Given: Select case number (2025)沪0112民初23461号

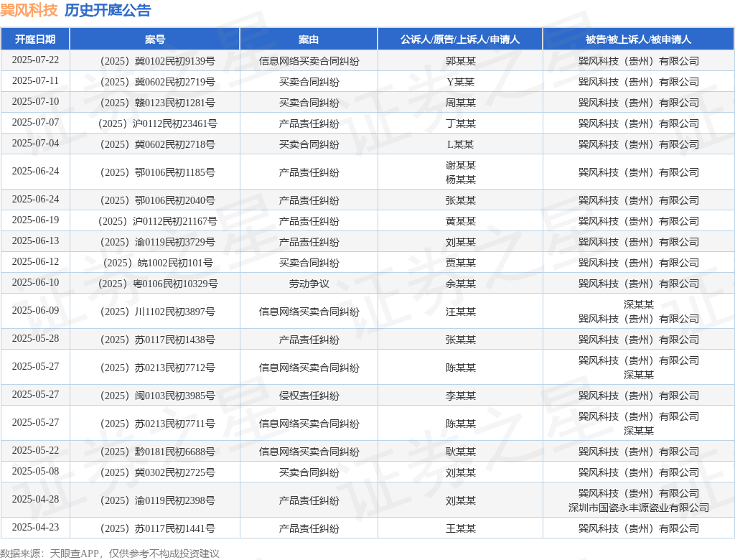Looking at the screenshot, I should click(157, 123).
